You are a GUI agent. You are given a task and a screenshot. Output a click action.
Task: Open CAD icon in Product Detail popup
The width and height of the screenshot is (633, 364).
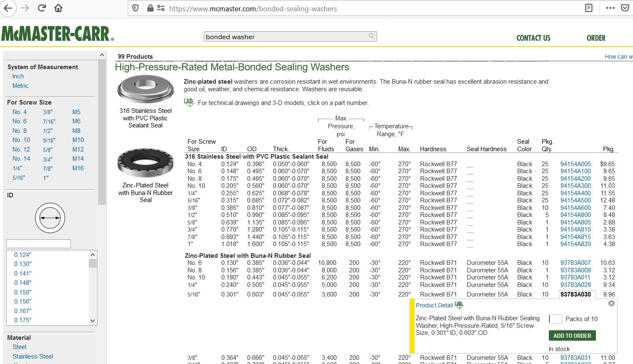coord(459,305)
